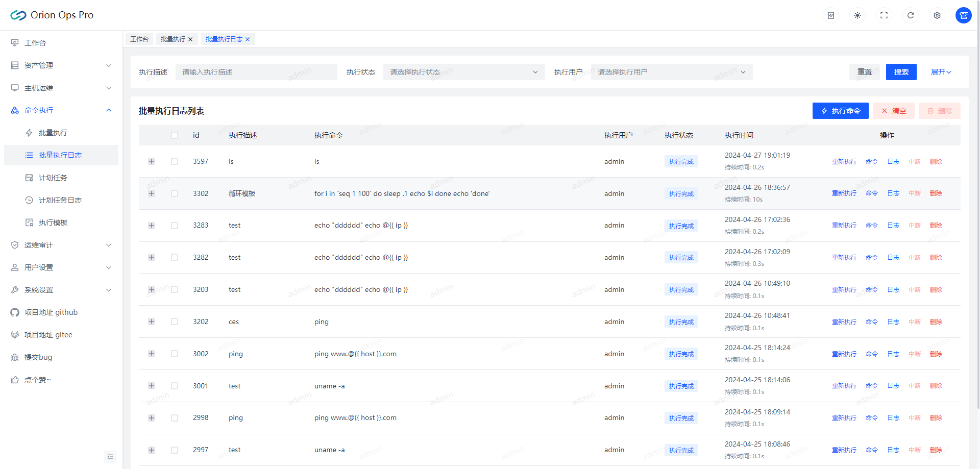This screenshot has width=980, height=469.
Task: Open 批量执行日志 in the sidebar
Action: (x=61, y=155)
